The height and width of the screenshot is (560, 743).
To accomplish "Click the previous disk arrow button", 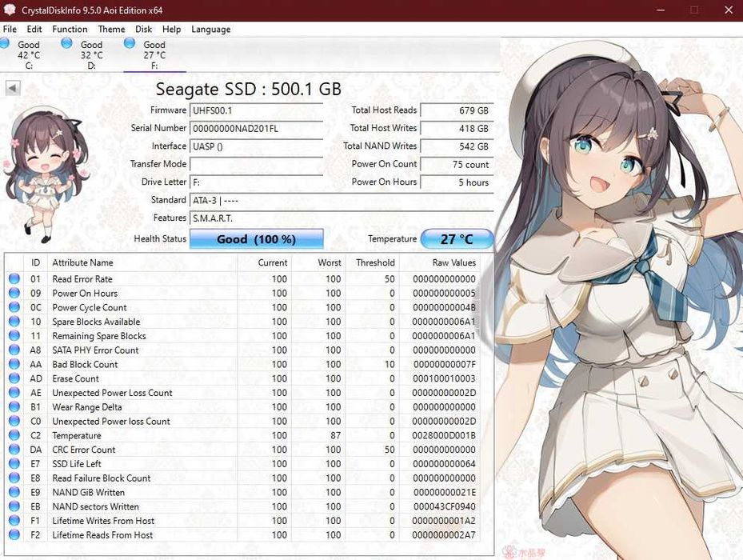I will [x=13, y=88].
